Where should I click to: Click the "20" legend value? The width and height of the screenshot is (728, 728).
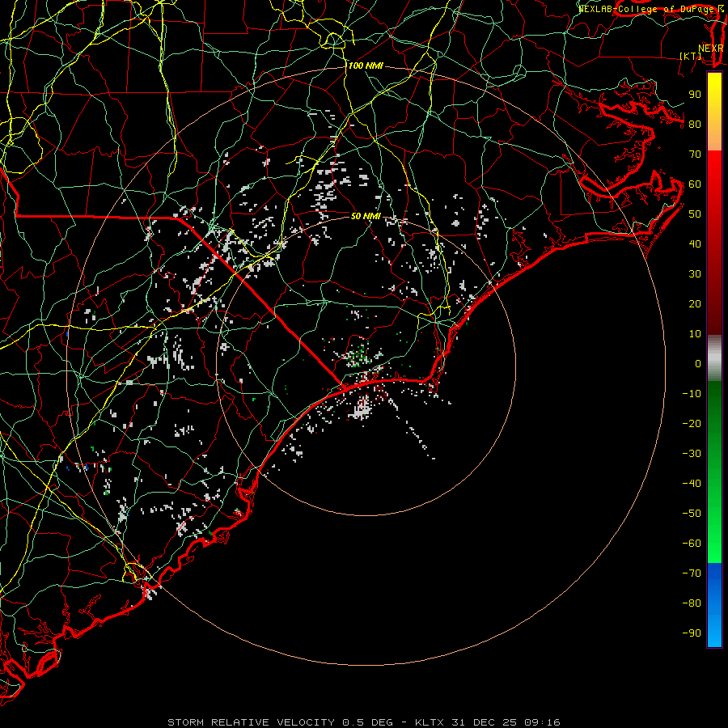coord(695,304)
